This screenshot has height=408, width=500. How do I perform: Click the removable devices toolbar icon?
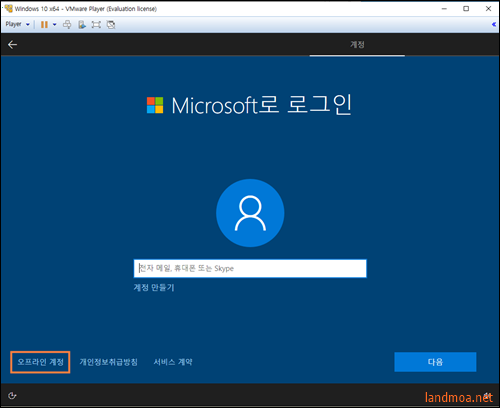82,24
